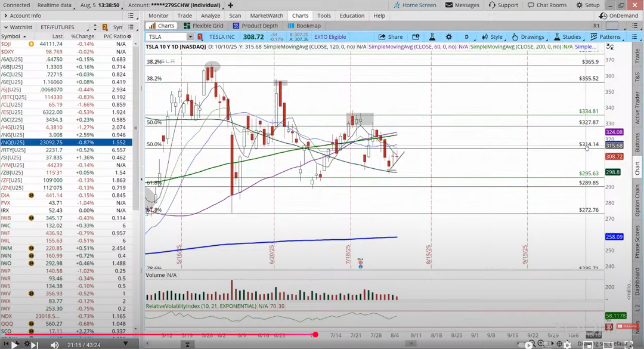644x349 pixels.
Task: Enter full screen video mode
Action: tap(629, 344)
